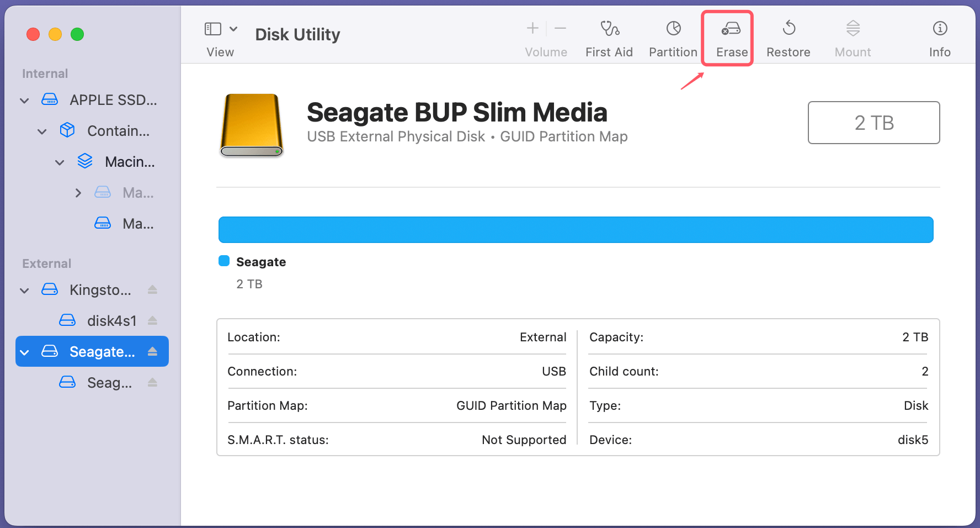Click the 2 TB capacity box
This screenshot has height=528, width=980.
coord(874,123)
